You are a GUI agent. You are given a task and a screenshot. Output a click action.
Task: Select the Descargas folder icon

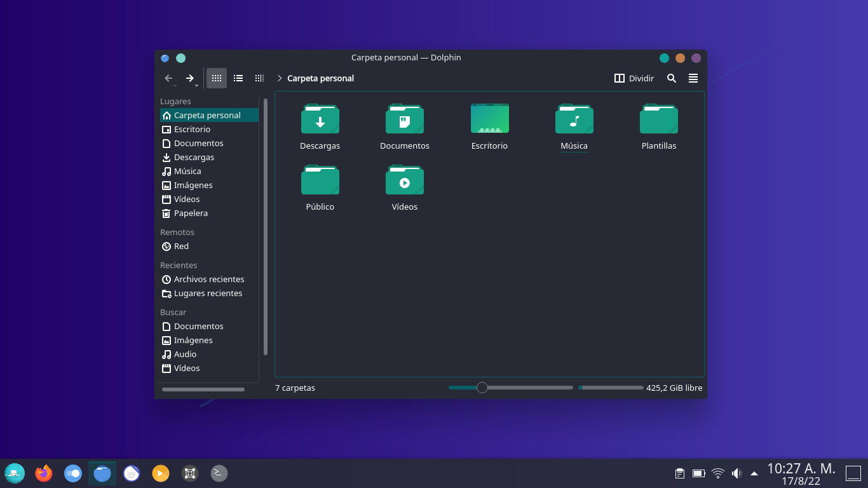(320, 119)
